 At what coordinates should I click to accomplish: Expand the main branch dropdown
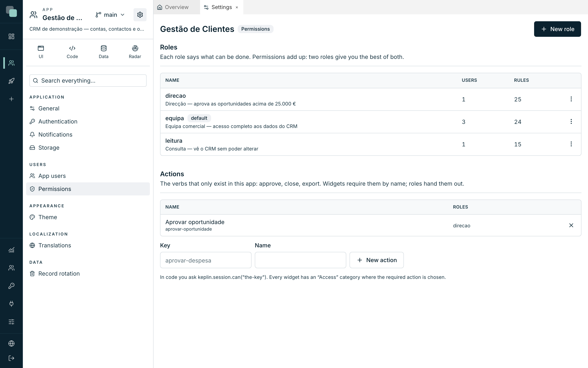pos(110,15)
